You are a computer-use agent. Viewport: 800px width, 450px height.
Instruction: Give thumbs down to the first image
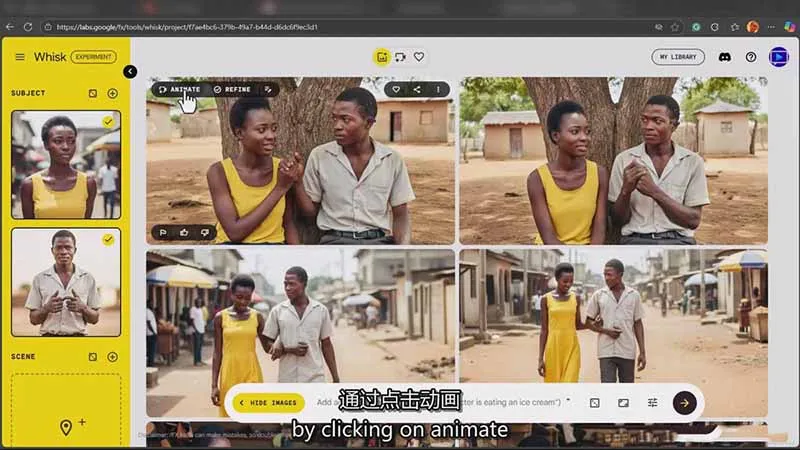tap(205, 232)
